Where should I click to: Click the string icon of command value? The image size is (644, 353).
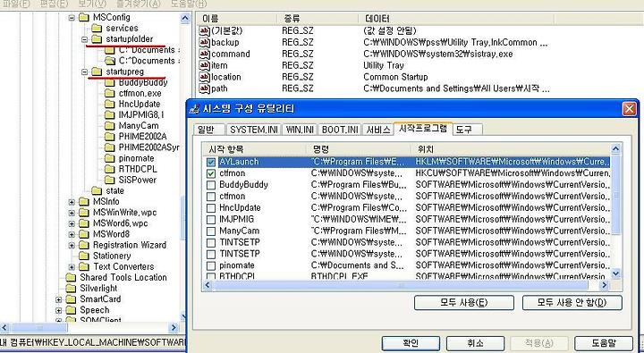(204, 54)
